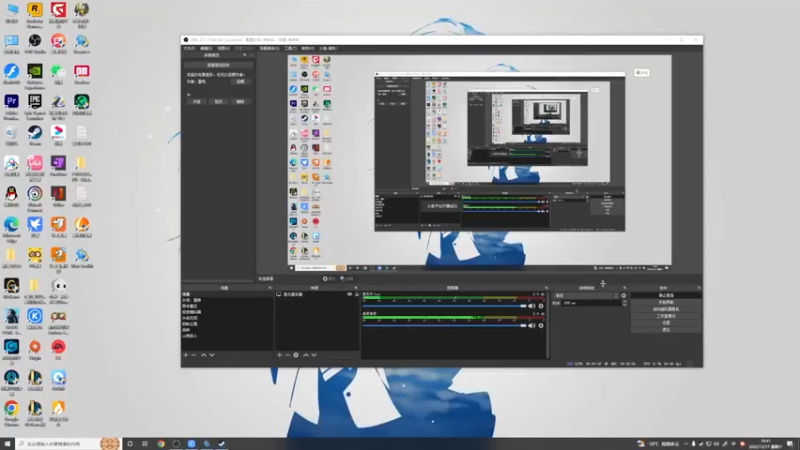Mute the Mic/Aux channel speaker icon
The width and height of the screenshot is (800, 450).
532,306
